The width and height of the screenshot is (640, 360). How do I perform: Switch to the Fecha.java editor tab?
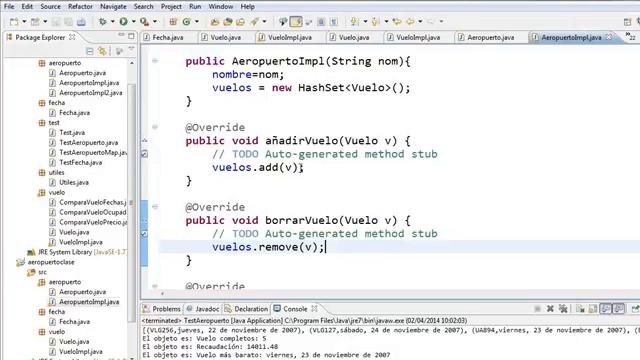click(x=168, y=37)
